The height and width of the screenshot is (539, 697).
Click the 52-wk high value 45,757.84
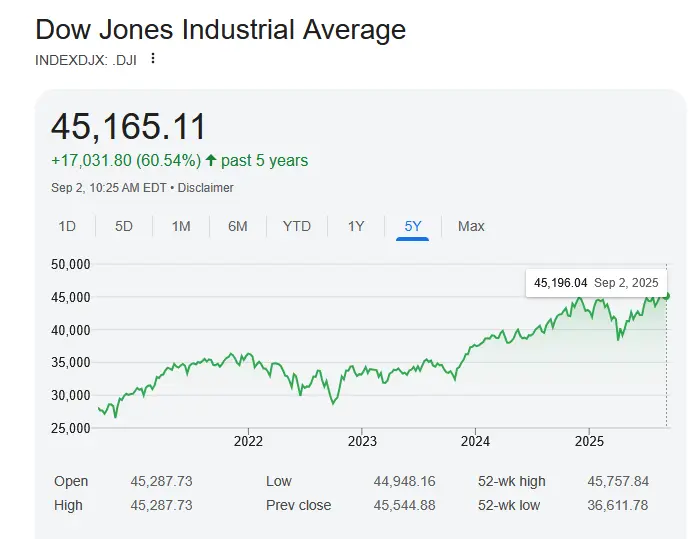(618, 481)
